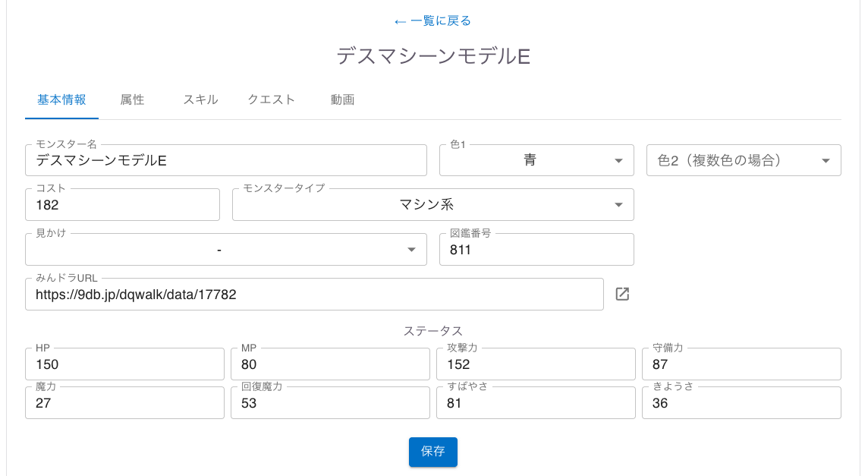Open the 見かけ dropdown
The height and width of the screenshot is (476, 868).
[225, 250]
